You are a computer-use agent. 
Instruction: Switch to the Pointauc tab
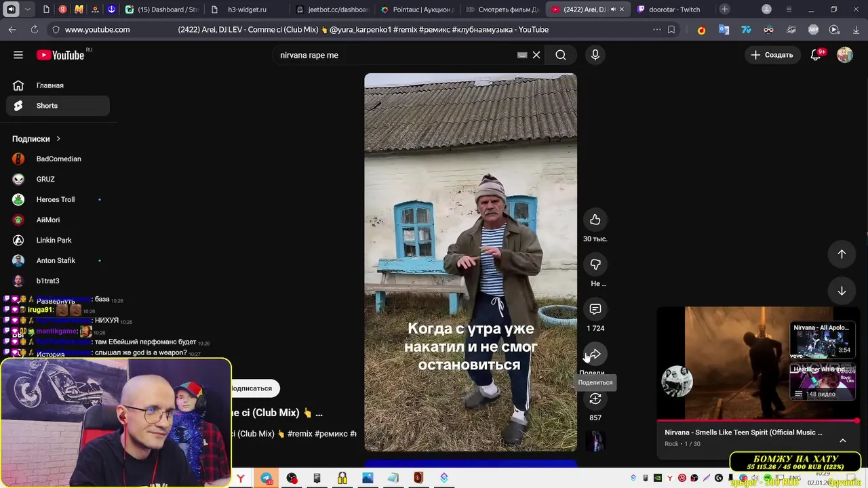(417, 9)
